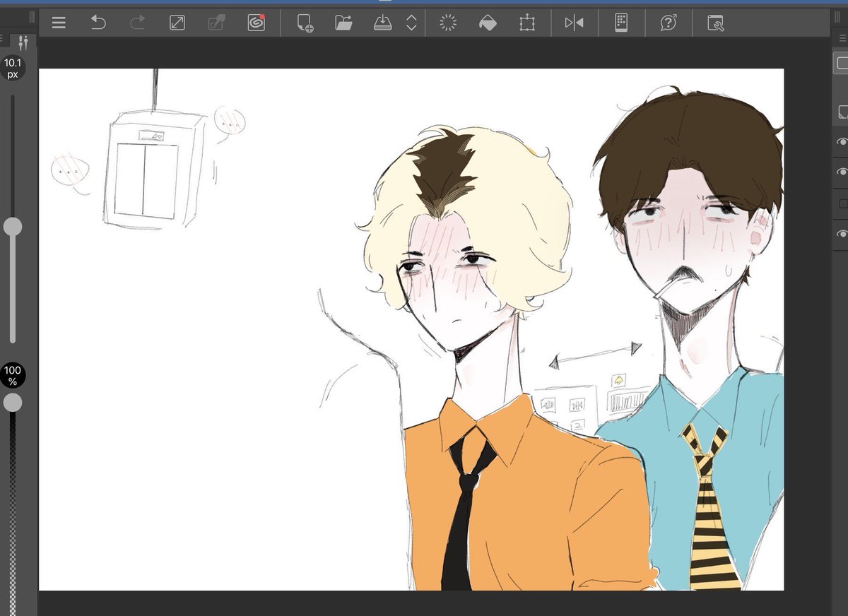Tap the 100% opacity indicator
The height and width of the screenshot is (616, 848).
click(13, 376)
